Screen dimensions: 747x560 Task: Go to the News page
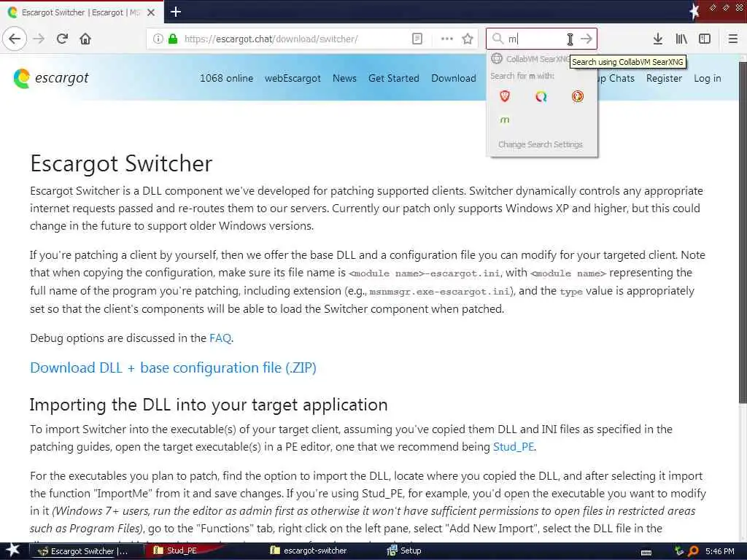(x=344, y=78)
